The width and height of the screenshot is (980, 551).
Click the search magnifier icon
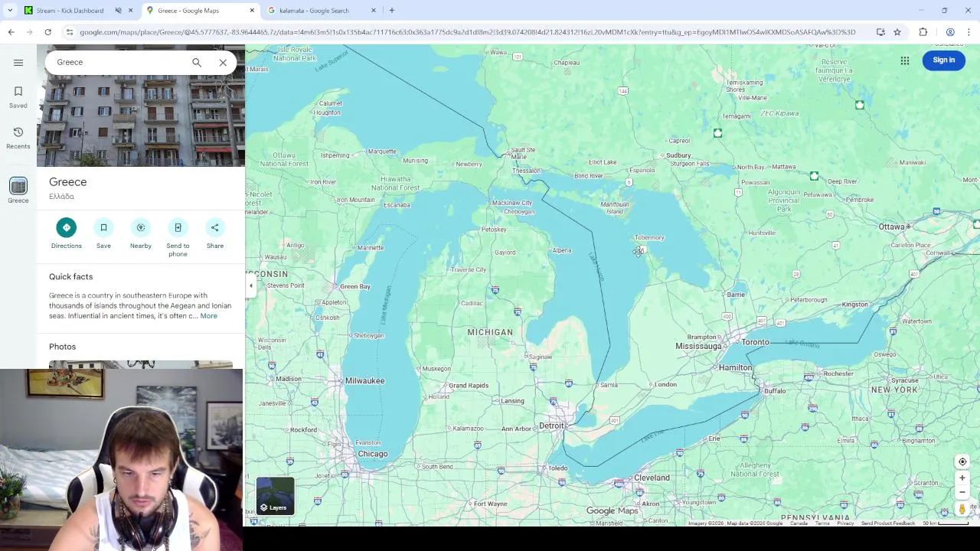(x=197, y=63)
